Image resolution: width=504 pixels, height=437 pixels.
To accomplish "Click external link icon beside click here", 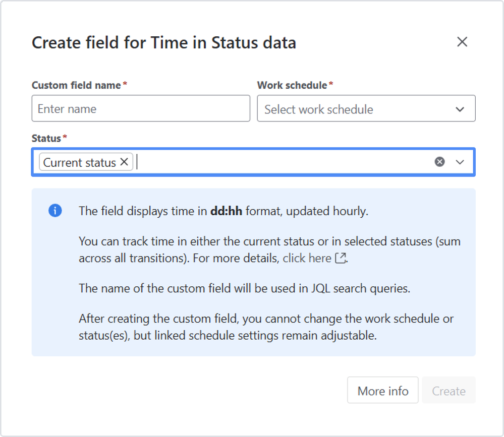I will tap(341, 258).
